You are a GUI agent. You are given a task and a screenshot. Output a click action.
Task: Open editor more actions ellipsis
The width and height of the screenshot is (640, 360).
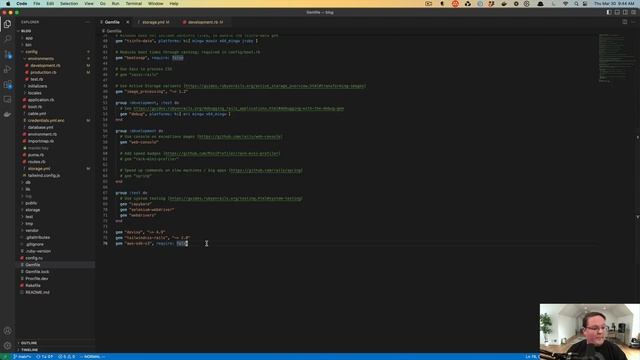(633, 22)
